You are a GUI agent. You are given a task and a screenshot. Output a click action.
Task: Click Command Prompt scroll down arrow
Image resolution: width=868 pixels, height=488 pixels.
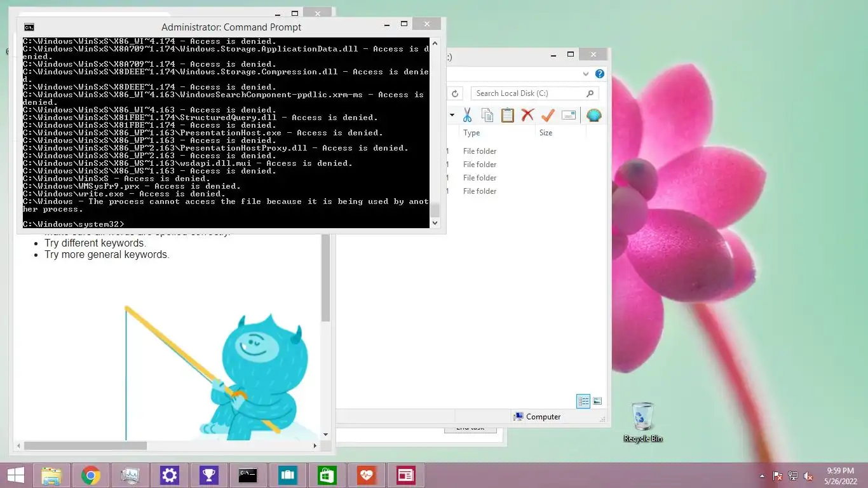[x=435, y=223]
